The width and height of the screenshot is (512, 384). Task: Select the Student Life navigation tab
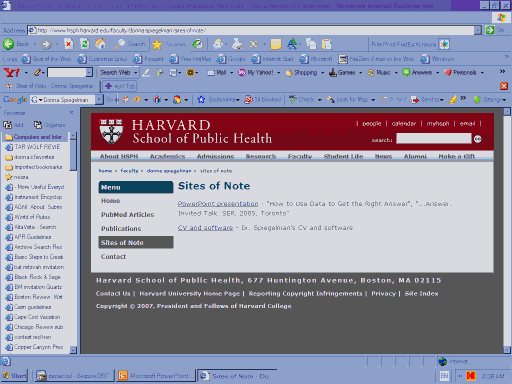pos(343,156)
